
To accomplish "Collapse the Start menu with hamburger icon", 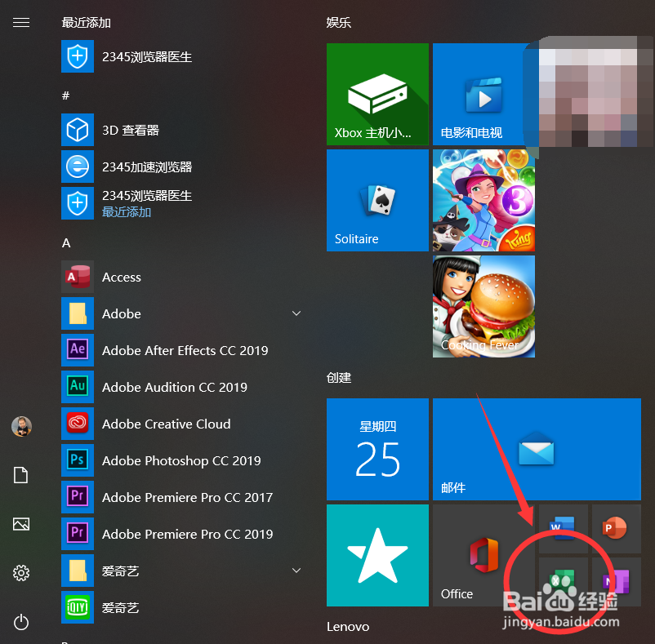I will click(21, 22).
